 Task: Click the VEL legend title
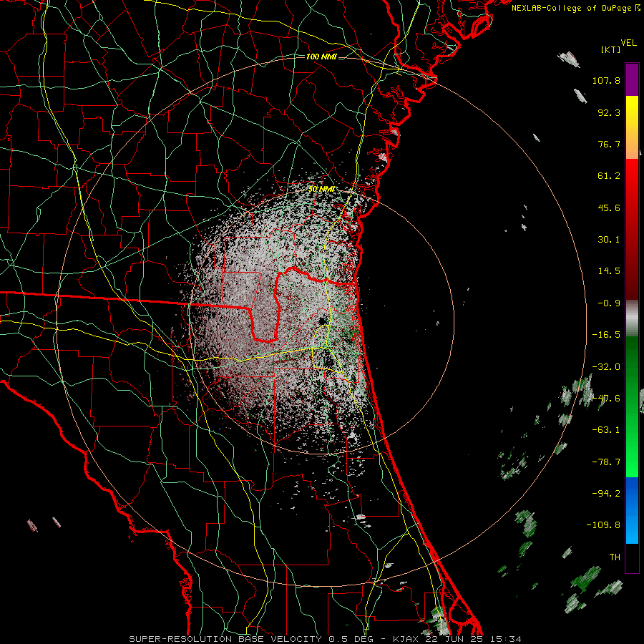pyautogui.click(x=629, y=43)
